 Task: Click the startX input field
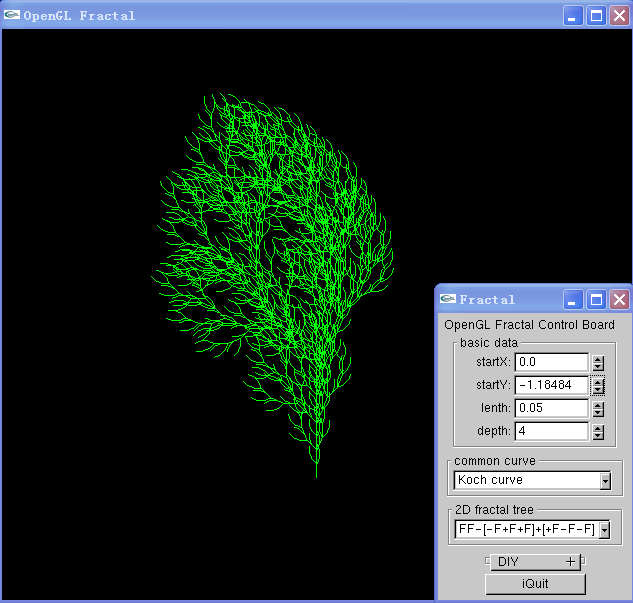pos(551,362)
